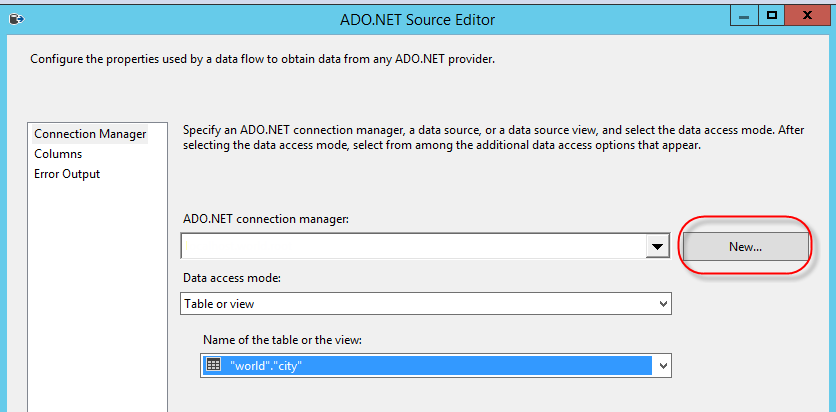Click the ADO.NET Source Editor title bar
The height and width of the screenshot is (412, 836).
click(418, 19)
